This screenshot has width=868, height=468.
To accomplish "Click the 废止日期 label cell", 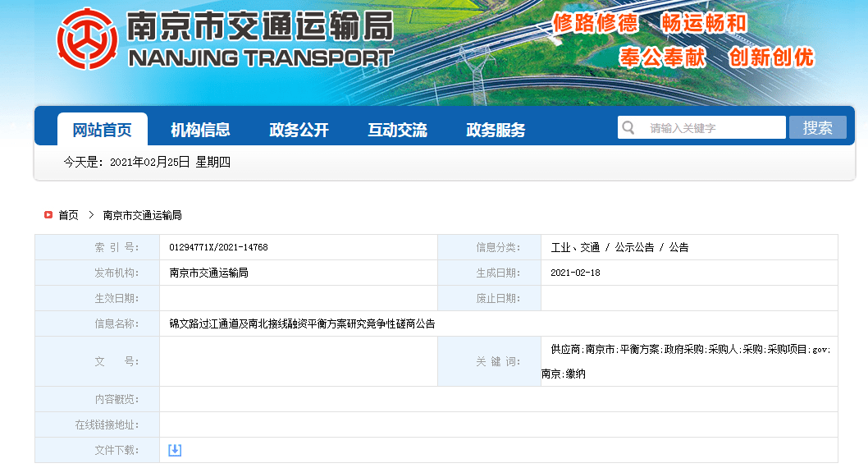I will click(489, 298).
